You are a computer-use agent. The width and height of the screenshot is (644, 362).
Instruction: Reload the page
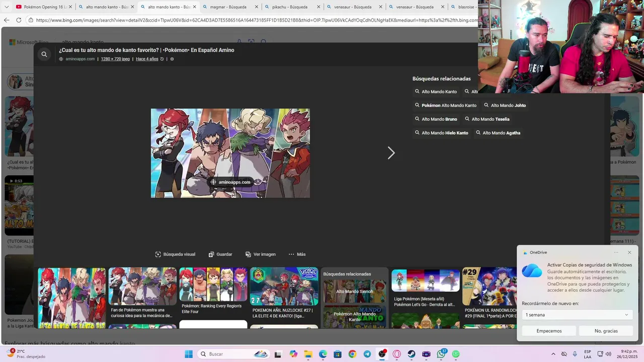[19, 20]
